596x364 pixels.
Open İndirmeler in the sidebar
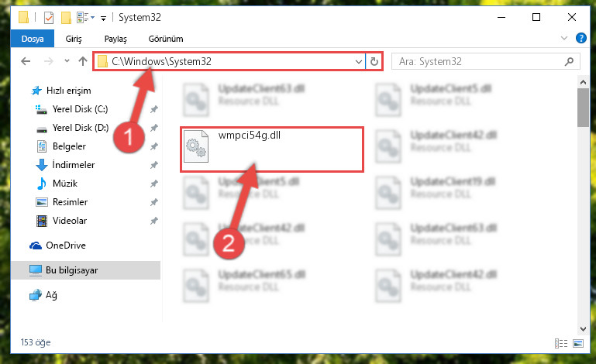74,165
